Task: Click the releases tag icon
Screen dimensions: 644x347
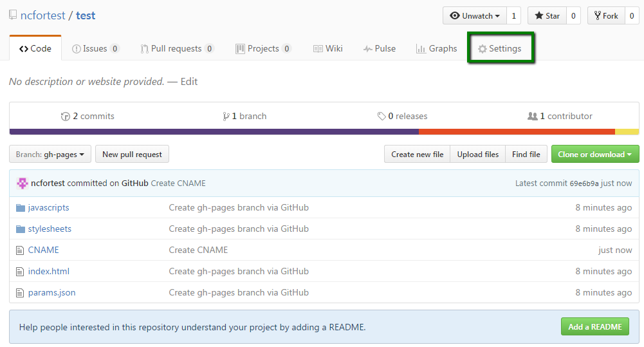Action: coord(382,117)
